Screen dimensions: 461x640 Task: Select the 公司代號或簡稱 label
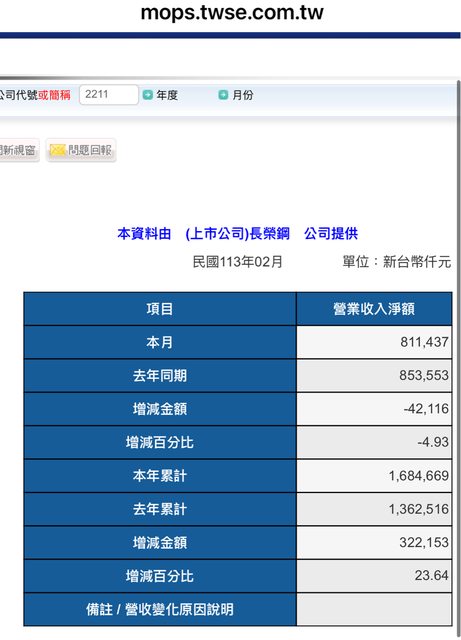(x=35, y=95)
